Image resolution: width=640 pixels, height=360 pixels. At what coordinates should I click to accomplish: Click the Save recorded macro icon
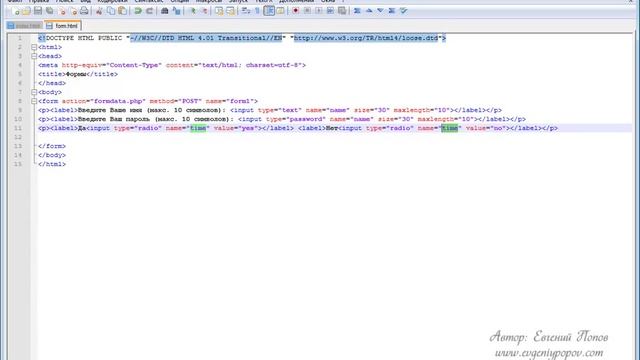342,11
